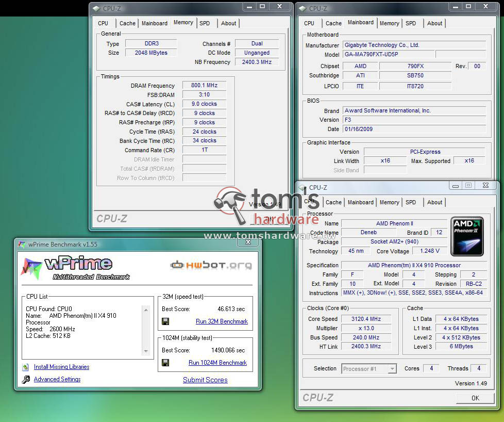
Task: Open Advanced Settings link
Action: (57, 379)
